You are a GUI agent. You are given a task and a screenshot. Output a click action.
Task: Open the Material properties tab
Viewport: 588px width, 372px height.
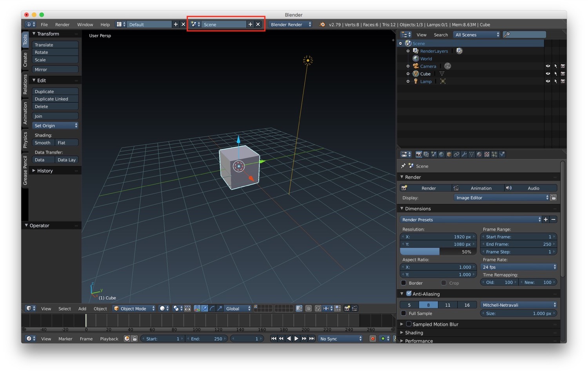(479, 154)
